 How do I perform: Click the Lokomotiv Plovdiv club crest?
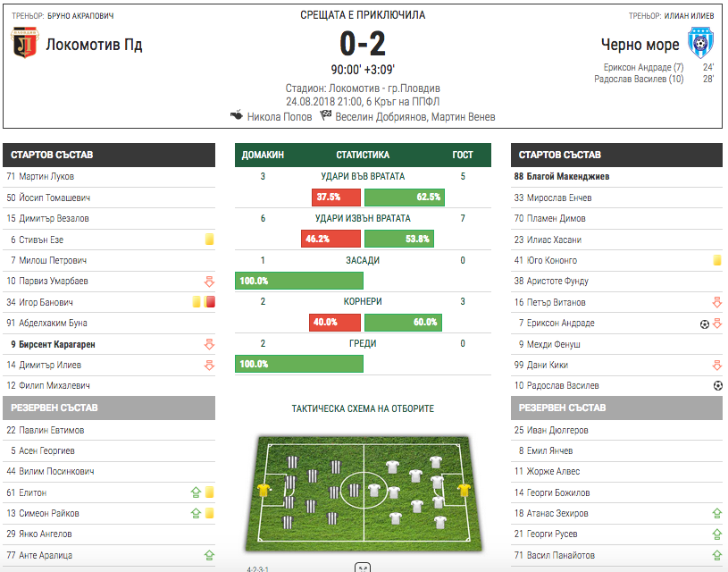[25, 43]
